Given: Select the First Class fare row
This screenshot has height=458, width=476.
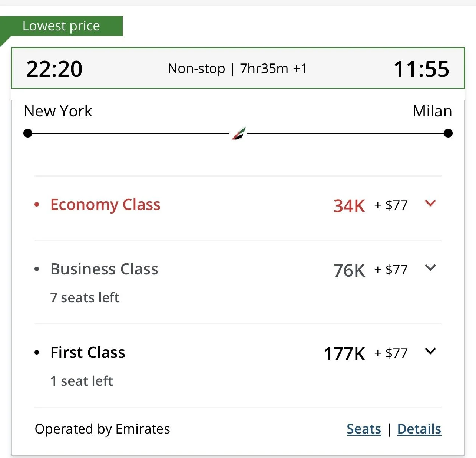Looking at the screenshot, I should coord(88,353).
